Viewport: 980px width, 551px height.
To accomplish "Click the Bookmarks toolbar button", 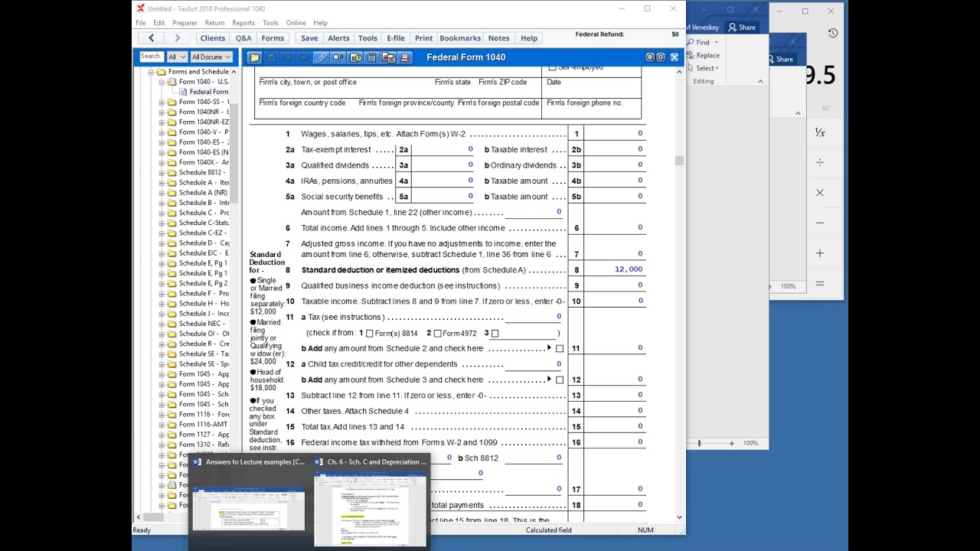I will (x=460, y=38).
